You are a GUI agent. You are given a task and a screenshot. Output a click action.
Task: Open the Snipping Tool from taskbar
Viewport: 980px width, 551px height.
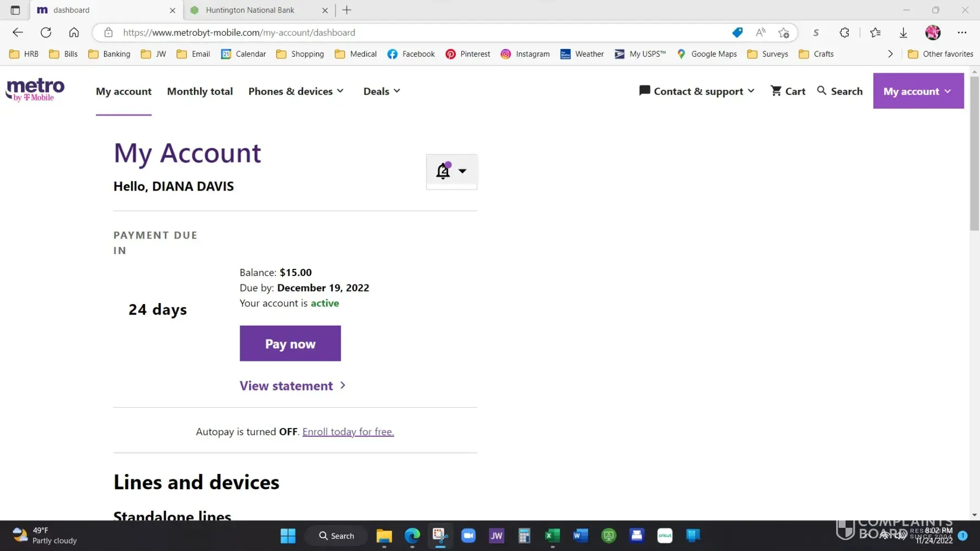(440, 536)
